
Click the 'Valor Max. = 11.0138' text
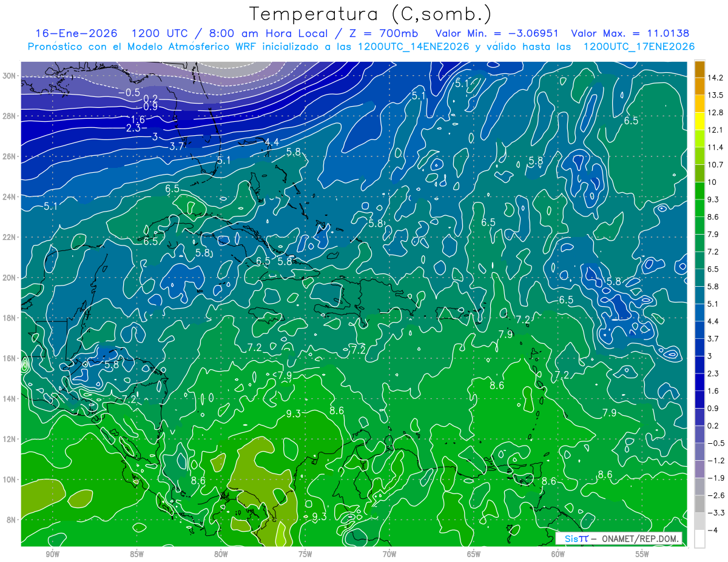(x=630, y=33)
